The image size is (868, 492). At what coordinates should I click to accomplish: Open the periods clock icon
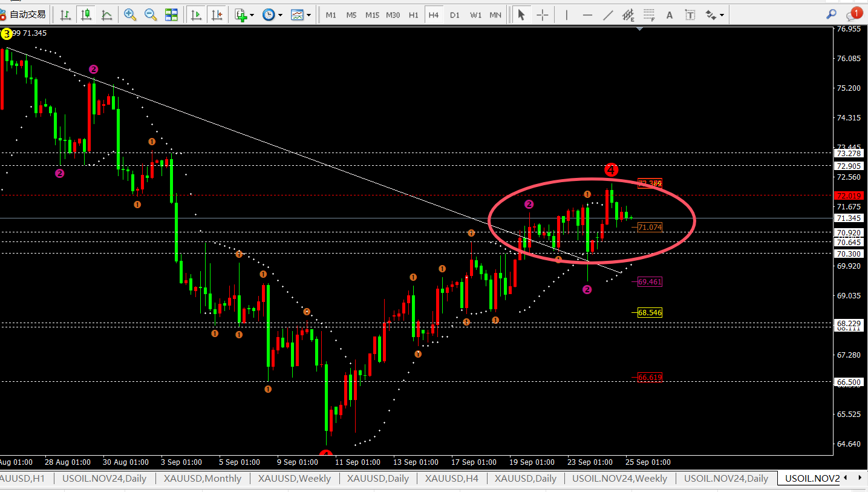pyautogui.click(x=269, y=15)
